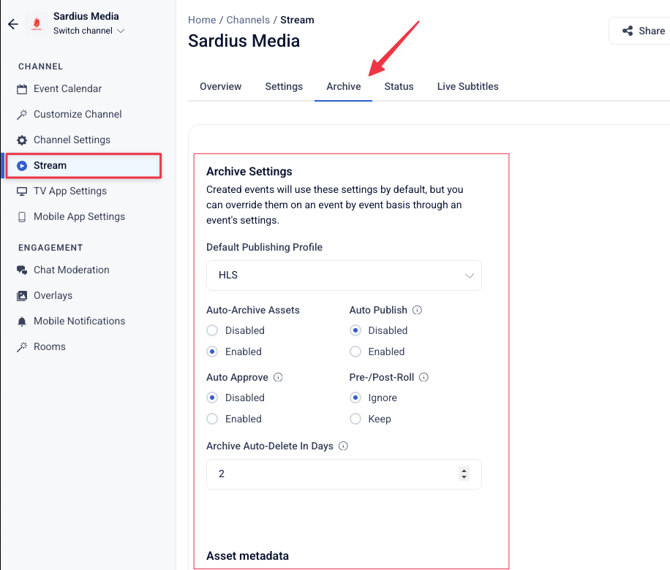This screenshot has width=670, height=570.
Task: Switch to the Live Subtitles tab
Action: tap(467, 87)
